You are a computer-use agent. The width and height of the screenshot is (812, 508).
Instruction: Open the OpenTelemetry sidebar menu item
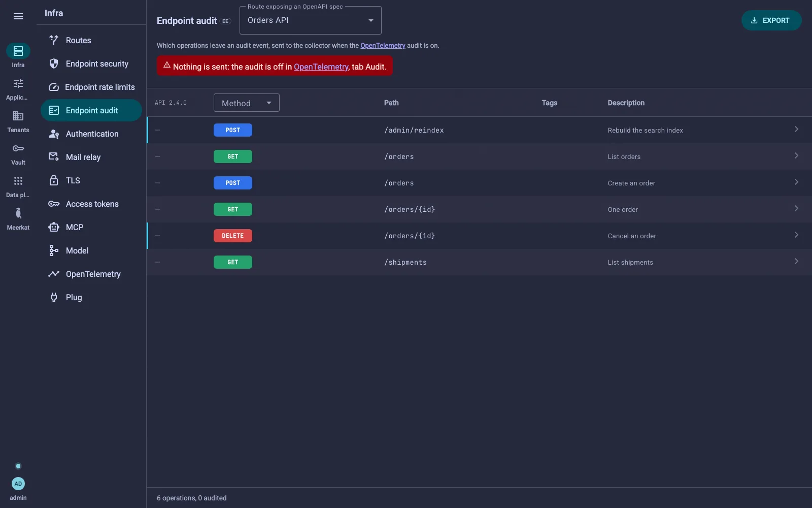91,274
